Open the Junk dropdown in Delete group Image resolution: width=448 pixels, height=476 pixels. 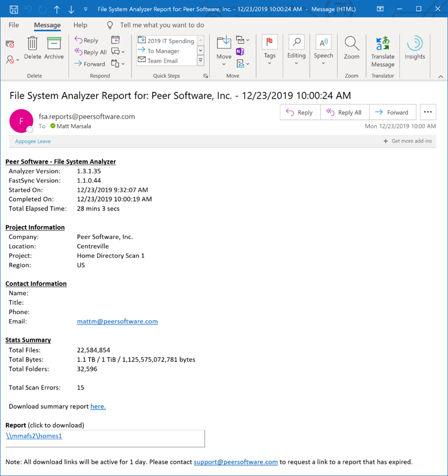pos(12,60)
